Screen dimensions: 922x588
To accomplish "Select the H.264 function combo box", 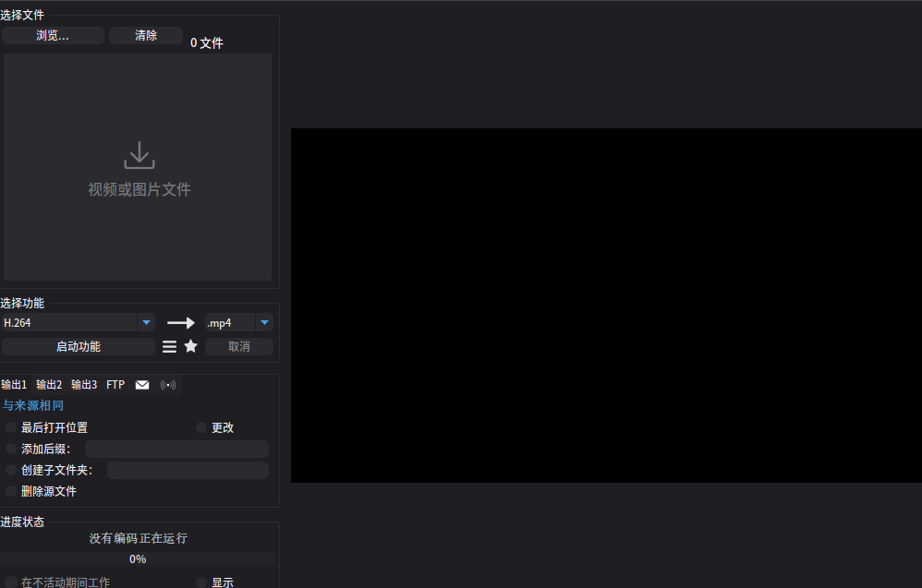I will point(78,322).
